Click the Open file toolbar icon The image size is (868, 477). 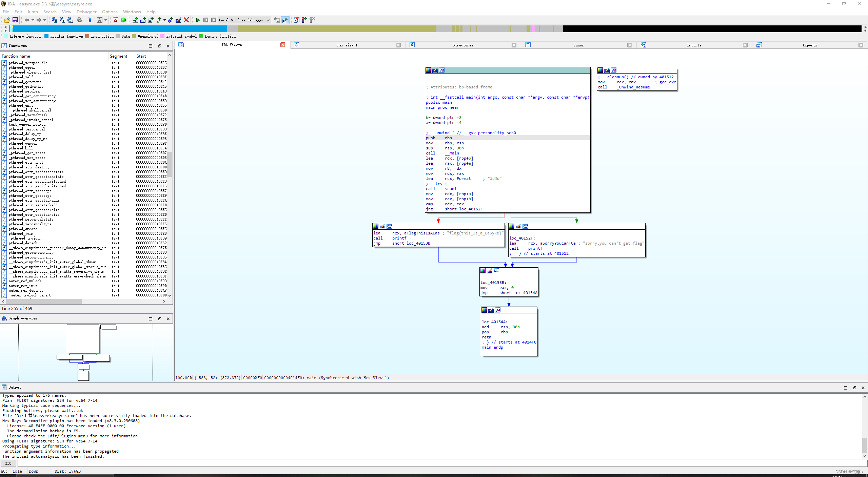click(7, 20)
